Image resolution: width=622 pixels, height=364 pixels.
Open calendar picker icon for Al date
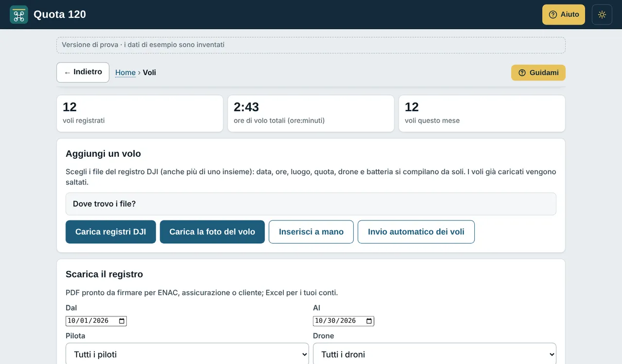tap(369, 321)
